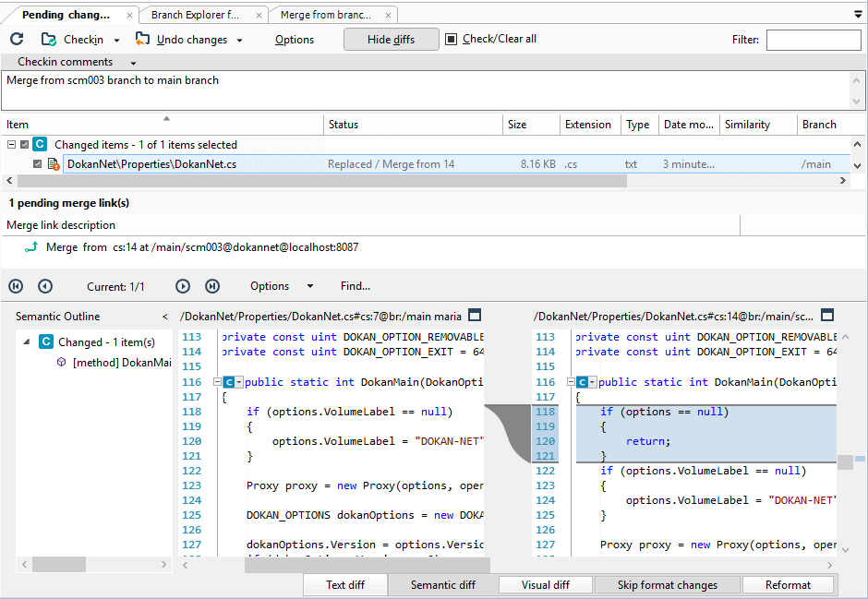Maximize the right diff pane
Viewport: 868px width, 599px height.
pos(827,316)
